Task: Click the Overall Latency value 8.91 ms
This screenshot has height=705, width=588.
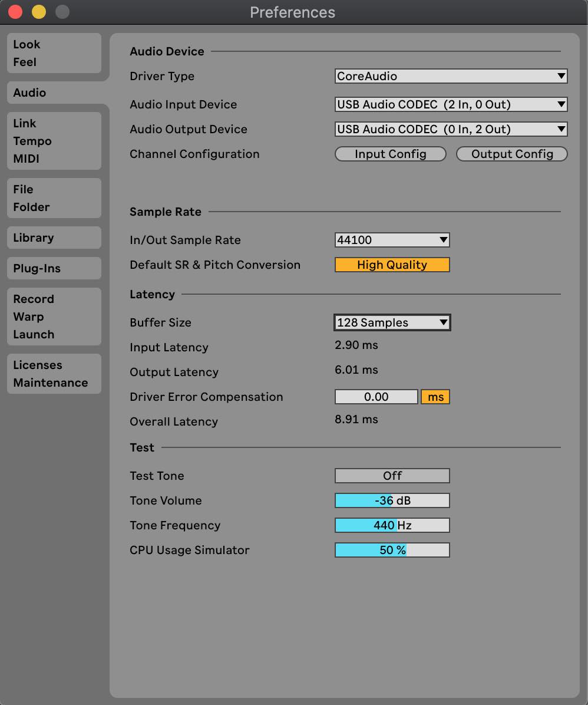Action: 356,420
